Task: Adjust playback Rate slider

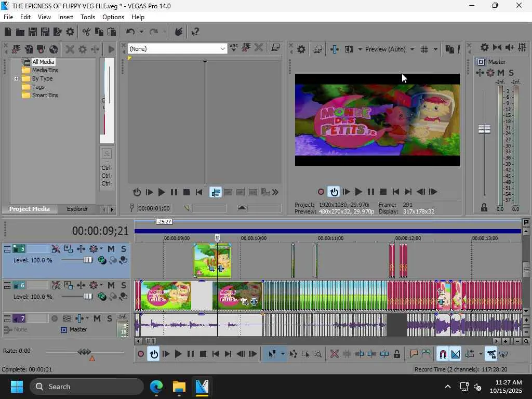Action: pos(84,352)
